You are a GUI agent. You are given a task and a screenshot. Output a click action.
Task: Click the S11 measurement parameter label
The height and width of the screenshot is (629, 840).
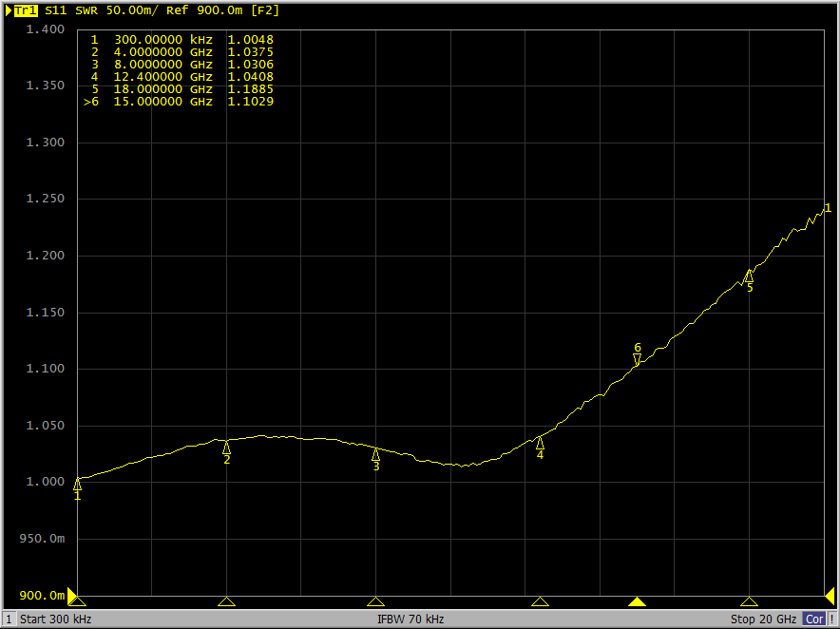[56, 10]
